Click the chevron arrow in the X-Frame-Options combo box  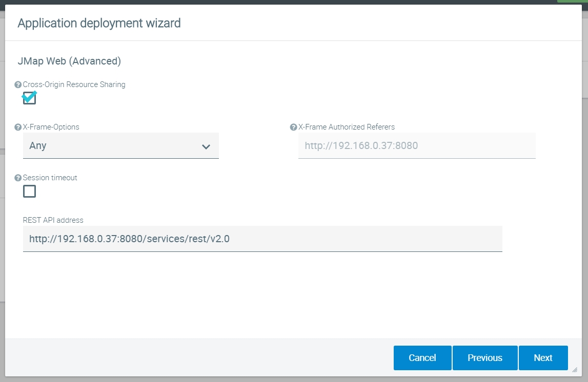(206, 147)
